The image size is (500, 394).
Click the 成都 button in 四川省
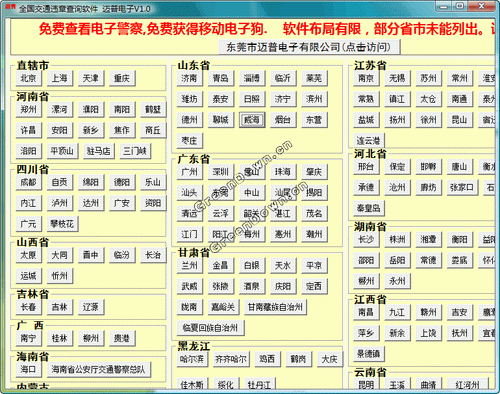pos(28,182)
